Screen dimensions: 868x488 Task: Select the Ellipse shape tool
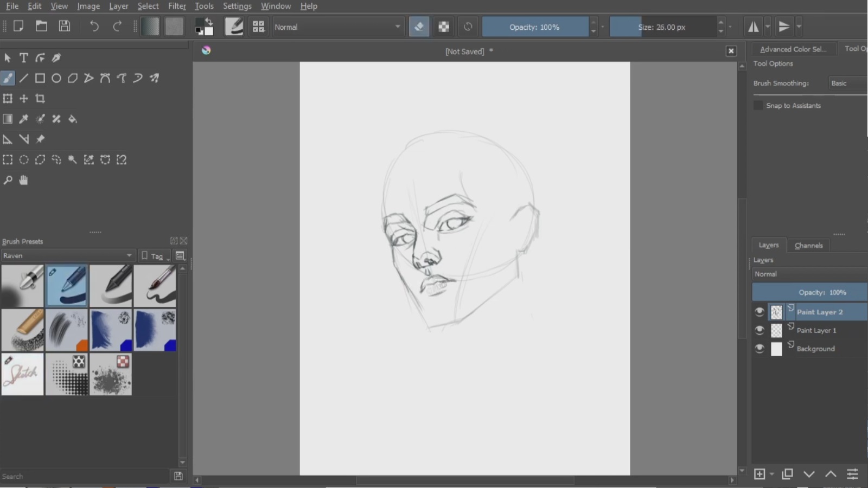56,78
